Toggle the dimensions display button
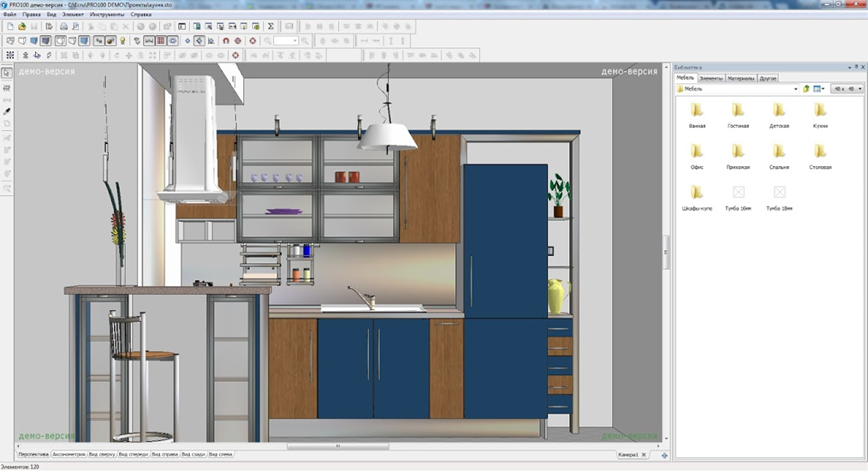This screenshot has height=471, width=868. pos(149,40)
